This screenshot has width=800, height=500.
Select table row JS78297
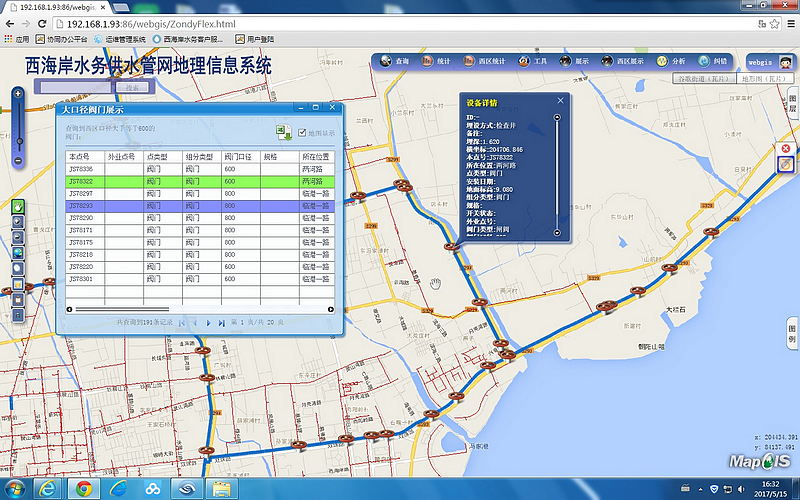pyautogui.click(x=81, y=193)
